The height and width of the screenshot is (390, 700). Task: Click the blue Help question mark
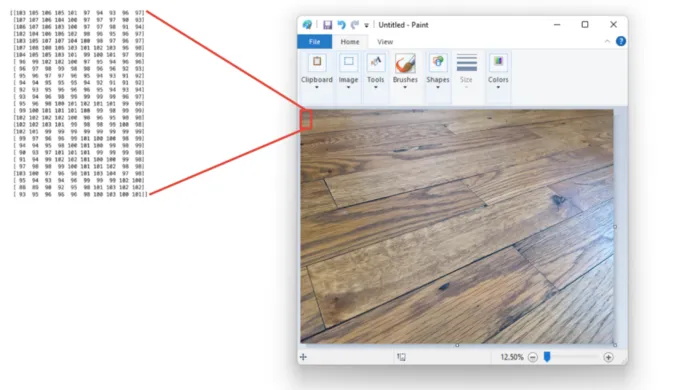621,41
